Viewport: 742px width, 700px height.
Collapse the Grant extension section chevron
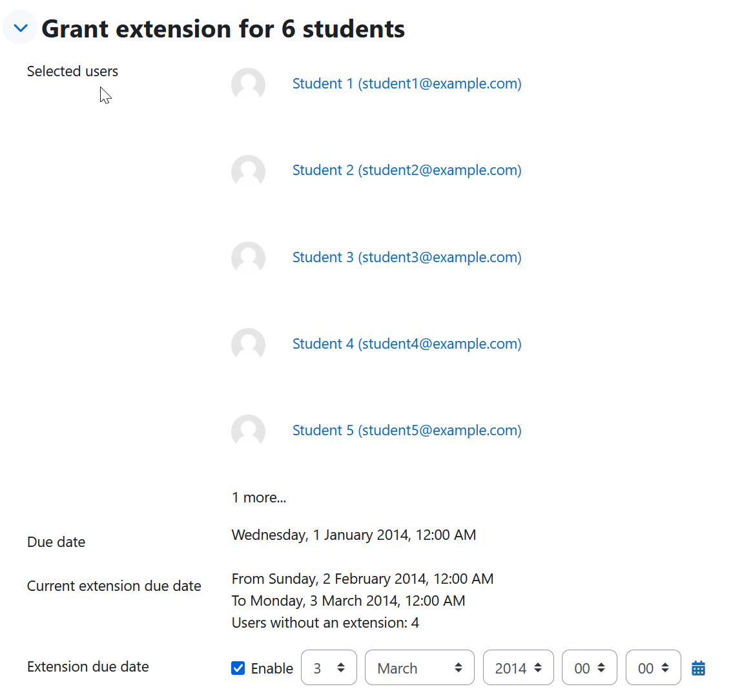point(21,28)
